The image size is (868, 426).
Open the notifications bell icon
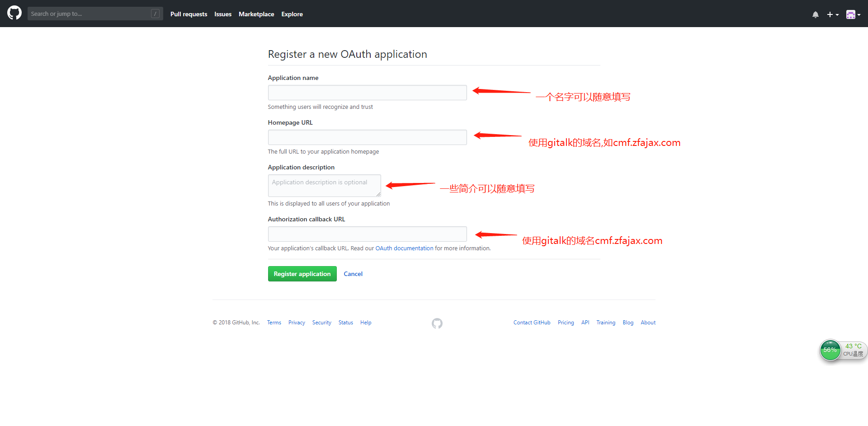pos(815,14)
